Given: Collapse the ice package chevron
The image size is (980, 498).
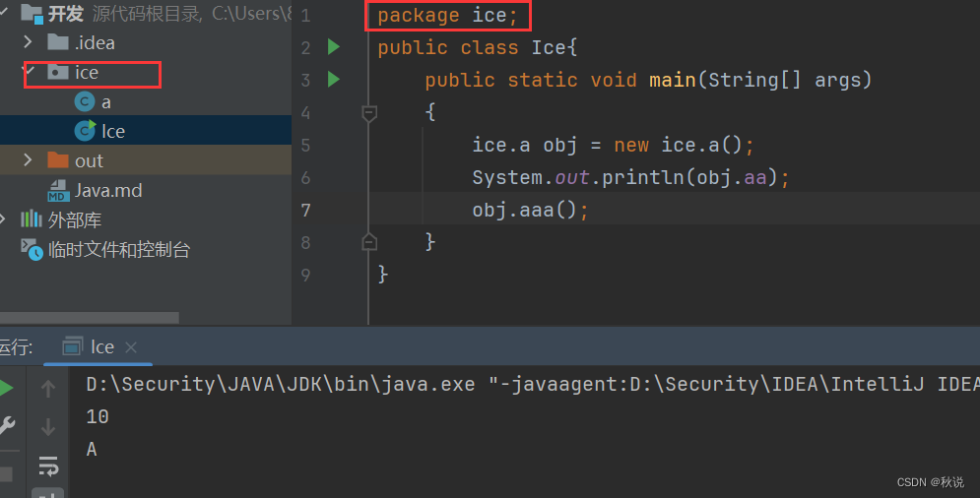Looking at the screenshot, I should 29,71.
